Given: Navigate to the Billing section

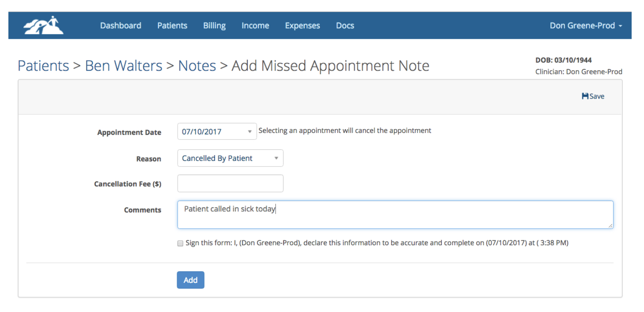Looking at the screenshot, I should (214, 25).
